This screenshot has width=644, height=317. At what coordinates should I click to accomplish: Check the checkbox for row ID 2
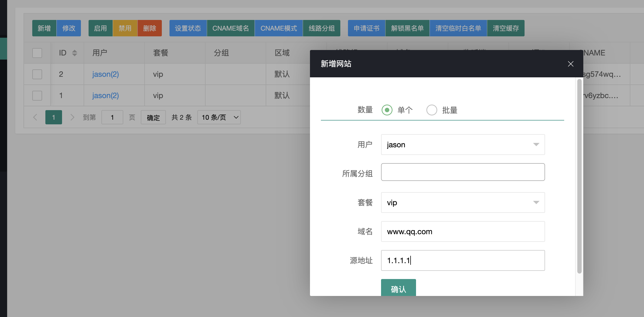[x=37, y=74]
